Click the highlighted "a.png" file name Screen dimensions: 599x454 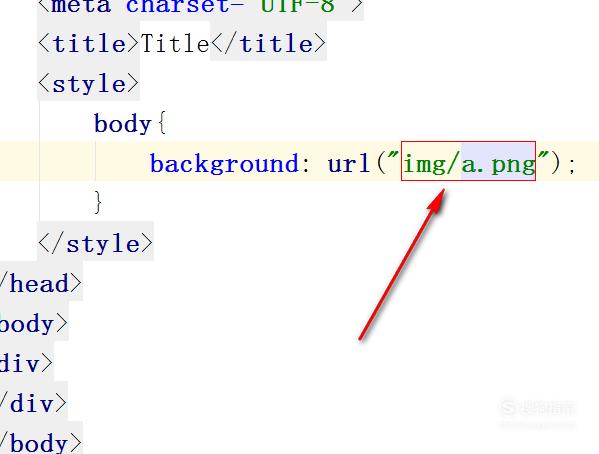click(x=498, y=164)
